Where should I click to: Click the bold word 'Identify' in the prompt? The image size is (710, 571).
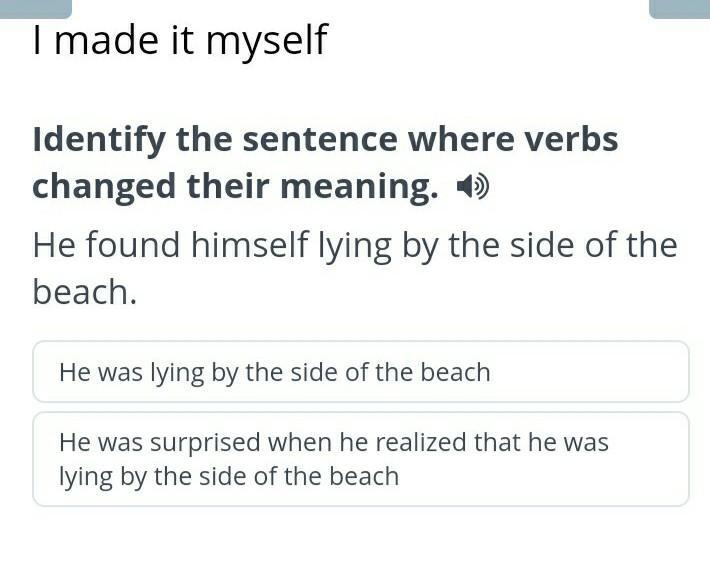pyautogui.click(x=99, y=141)
